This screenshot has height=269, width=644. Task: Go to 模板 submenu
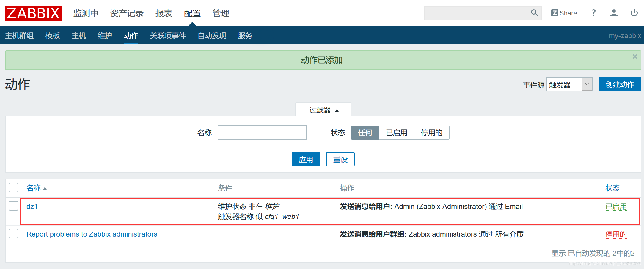53,36
